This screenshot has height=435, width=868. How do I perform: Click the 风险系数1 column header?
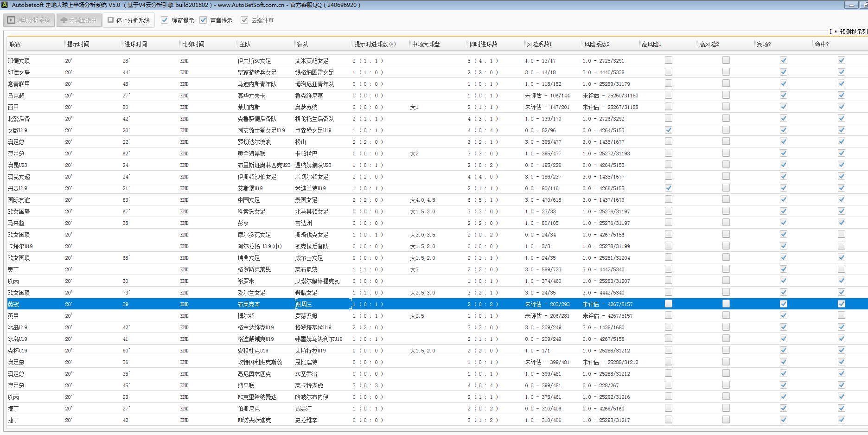tap(539, 45)
